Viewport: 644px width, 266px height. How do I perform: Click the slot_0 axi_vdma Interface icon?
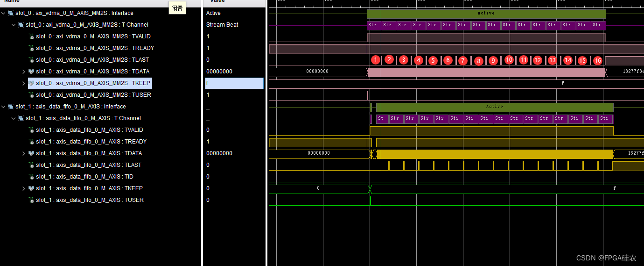[11, 13]
